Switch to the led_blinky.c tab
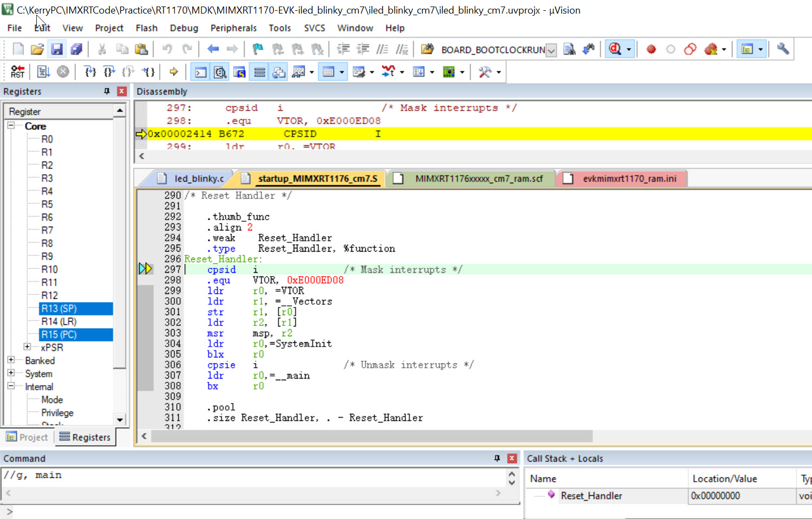 pos(198,178)
